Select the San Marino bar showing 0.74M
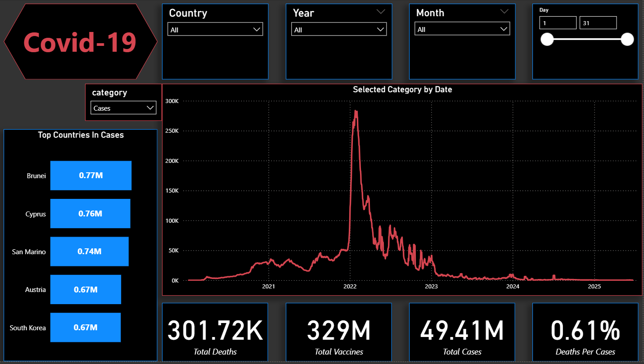644x364 pixels. point(89,252)
